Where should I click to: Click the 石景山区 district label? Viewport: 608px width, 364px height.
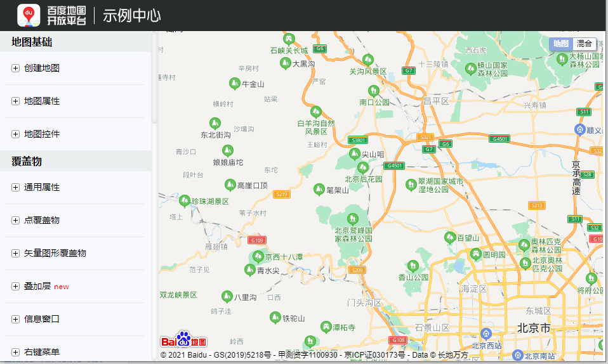tap(432, 328)
